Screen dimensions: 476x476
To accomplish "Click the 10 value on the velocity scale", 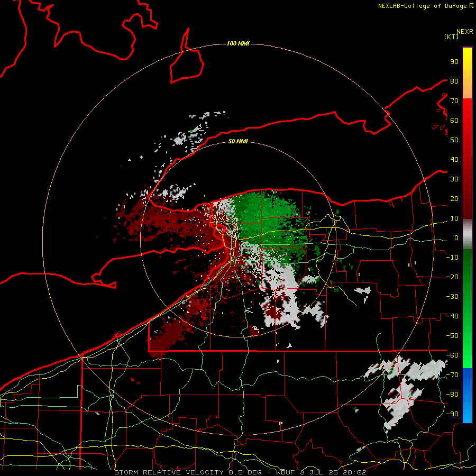I will click(454, 218).
